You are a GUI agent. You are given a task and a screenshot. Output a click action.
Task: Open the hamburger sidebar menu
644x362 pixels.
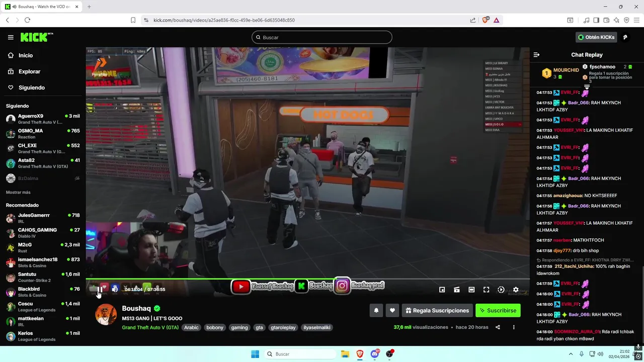point(11,37)
